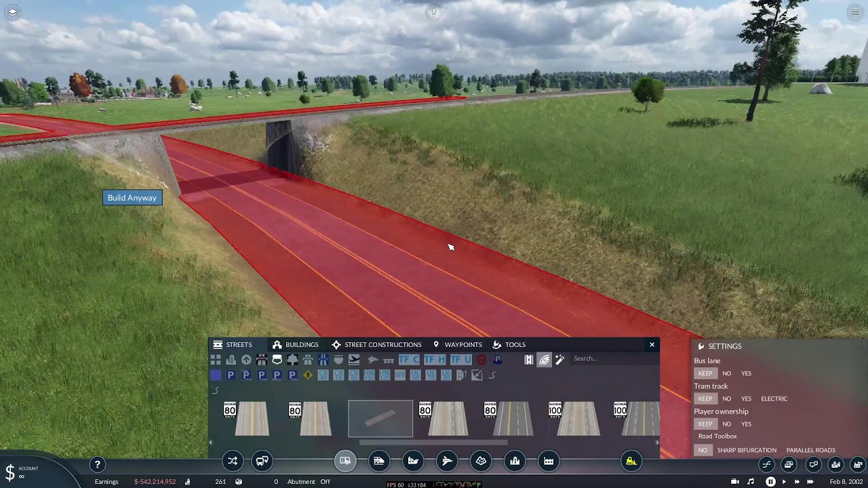Open the air construction plane icon
Viewport: 868px width, 488px height.
pyautogui.click(x=447, y=462)
